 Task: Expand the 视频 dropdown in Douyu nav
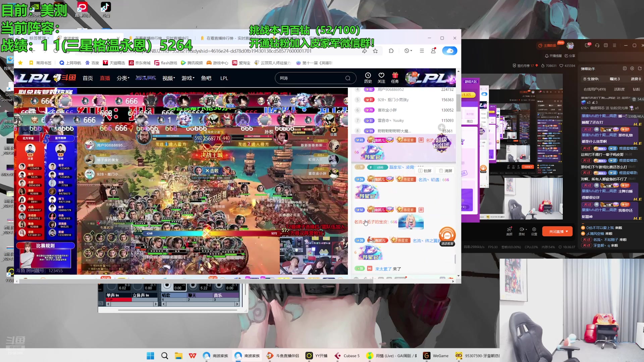(169, 78)
